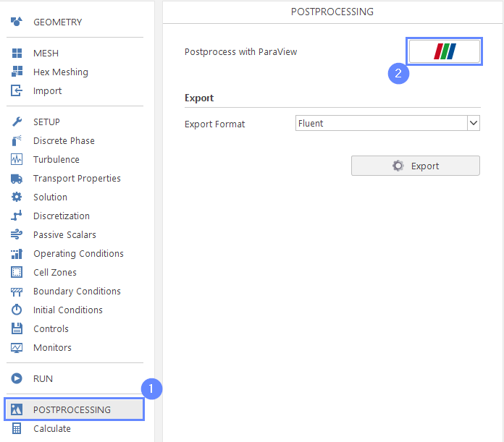Start export with the Export button

pyautogui.click(x=415, y=166)
